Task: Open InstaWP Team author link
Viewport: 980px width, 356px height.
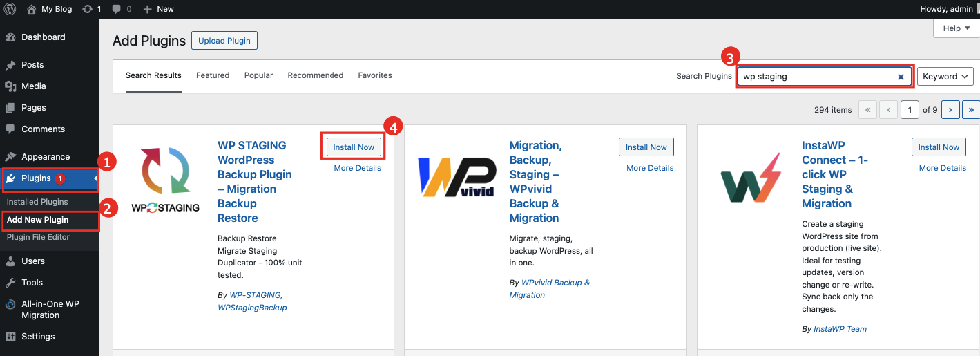Action: point(840,329)
